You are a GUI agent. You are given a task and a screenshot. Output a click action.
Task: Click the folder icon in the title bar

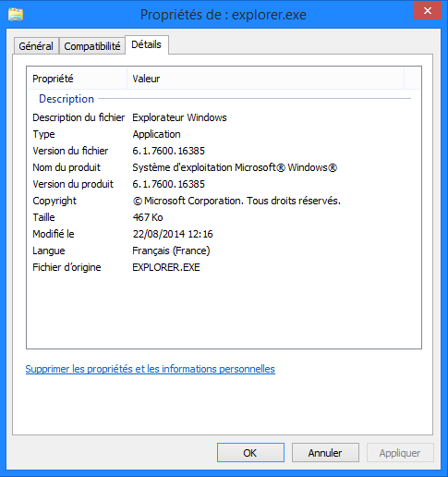click(16, 15)
